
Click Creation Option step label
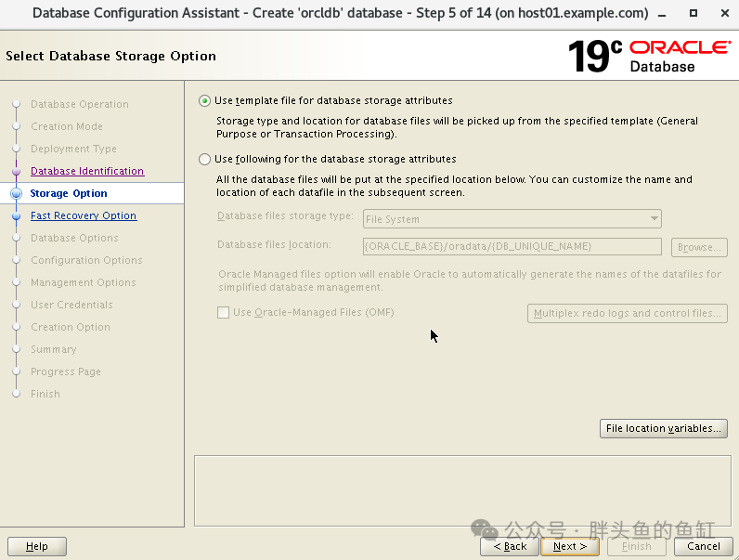tap(71, 327)
